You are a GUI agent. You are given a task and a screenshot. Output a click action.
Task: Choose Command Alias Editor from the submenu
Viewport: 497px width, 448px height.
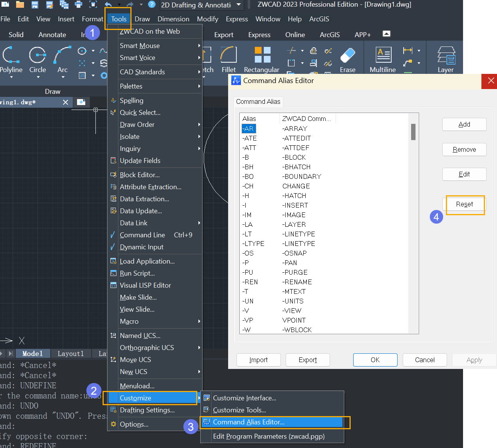coord(272,422)
